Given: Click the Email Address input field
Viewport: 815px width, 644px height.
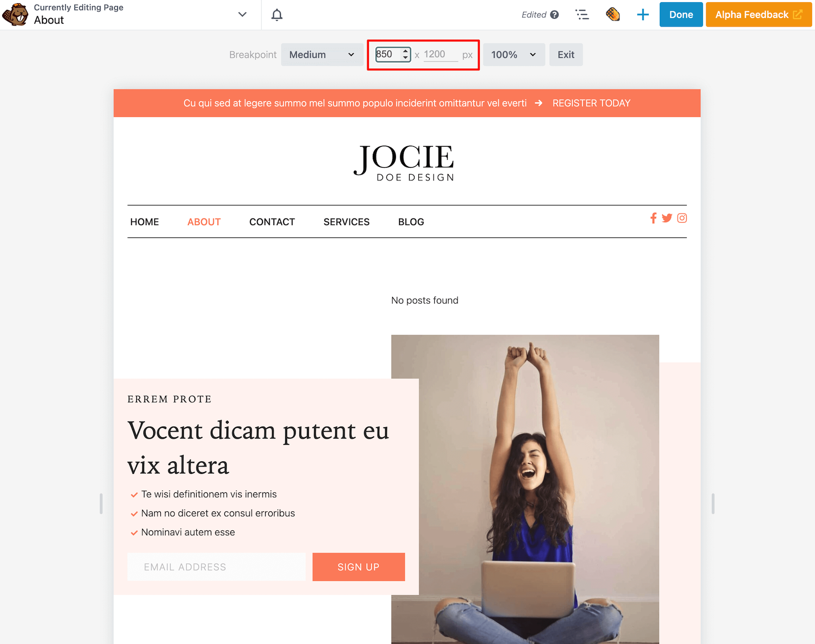Looking at the screenshot, I should pyautogui.click(x=216, y=567).
